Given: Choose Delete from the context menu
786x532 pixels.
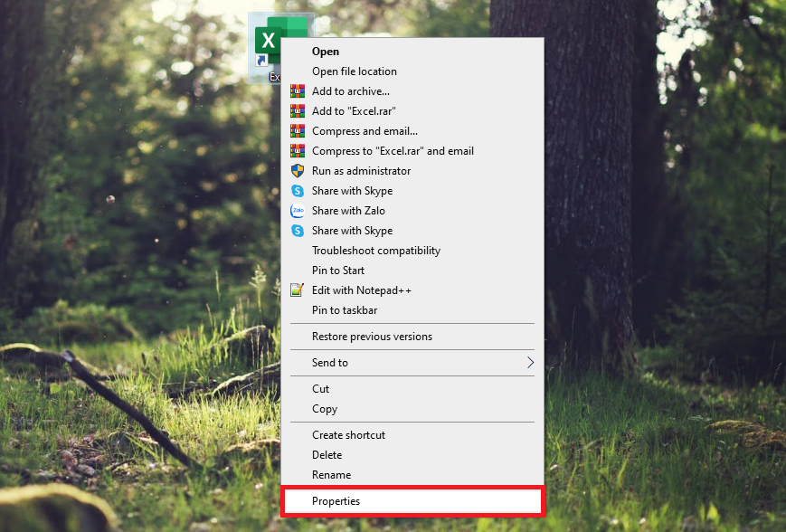Looking at the screenshot, I should [x=412, y=455].
